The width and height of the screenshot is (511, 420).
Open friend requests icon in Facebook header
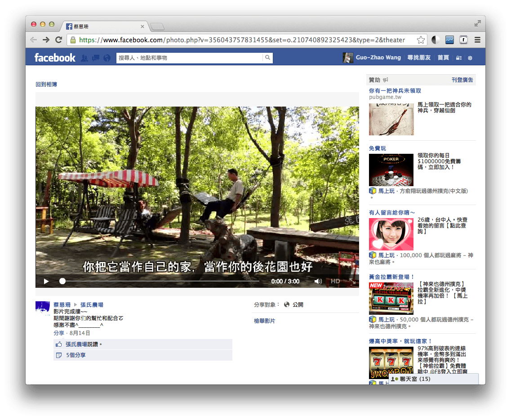tap(84, 58)
